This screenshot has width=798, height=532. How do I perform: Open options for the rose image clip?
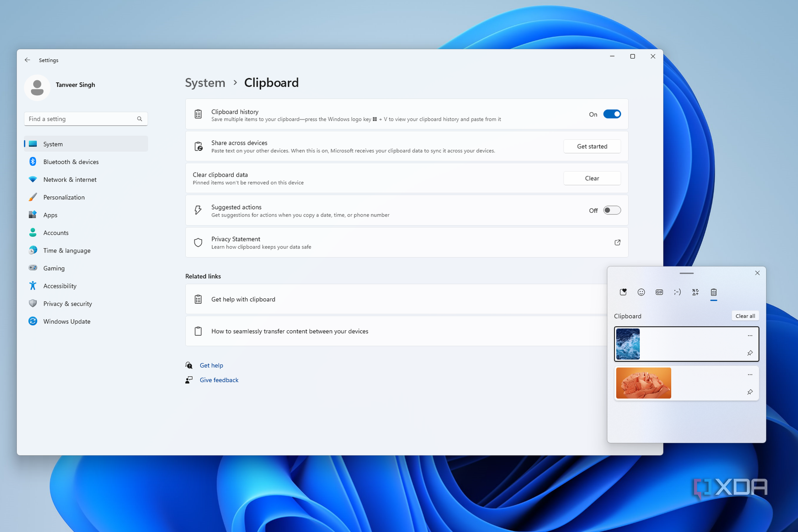(x=750, y=374)
